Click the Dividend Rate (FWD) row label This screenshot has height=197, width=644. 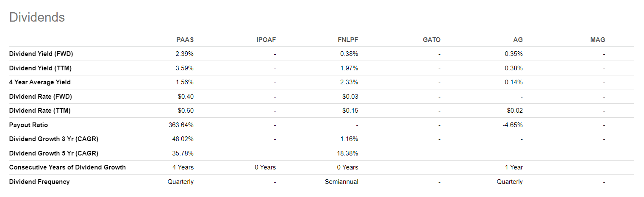click(40, 97)
